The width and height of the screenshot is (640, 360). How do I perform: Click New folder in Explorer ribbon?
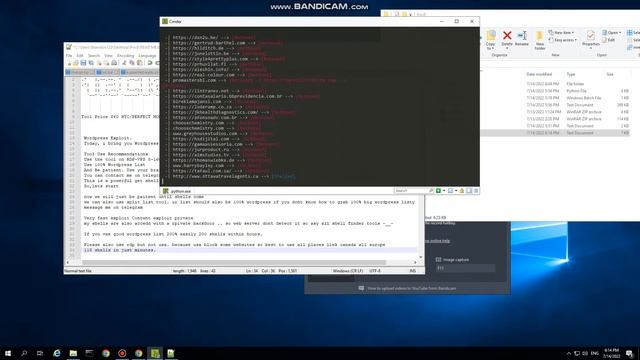coord(540,40)
